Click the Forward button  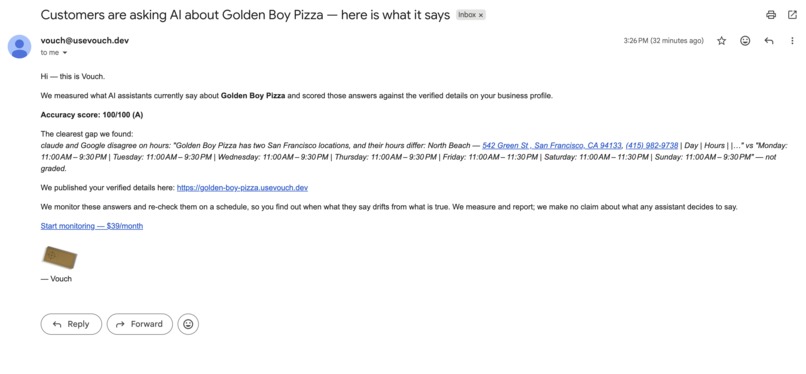tap(140, 324)
